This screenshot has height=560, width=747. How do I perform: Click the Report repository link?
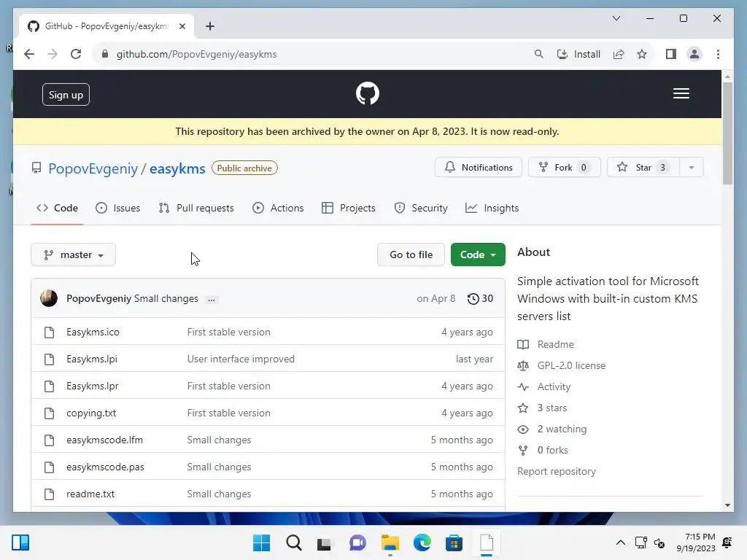click(557, 472)
